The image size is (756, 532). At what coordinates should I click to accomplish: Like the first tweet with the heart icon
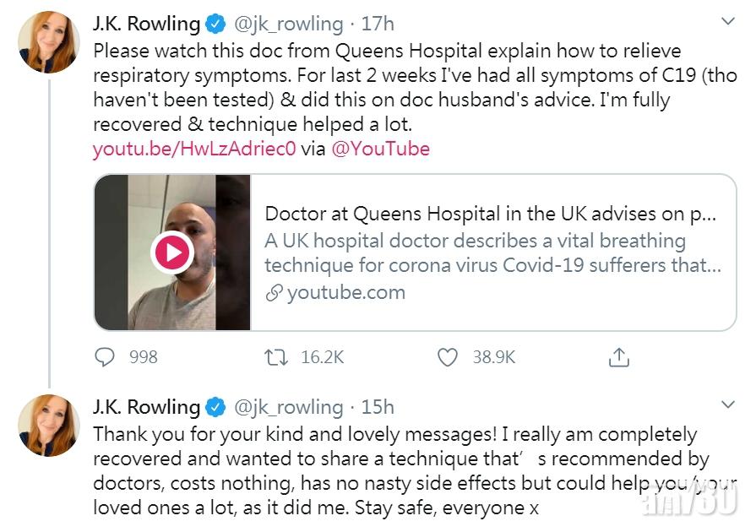(x=448, y=357)
